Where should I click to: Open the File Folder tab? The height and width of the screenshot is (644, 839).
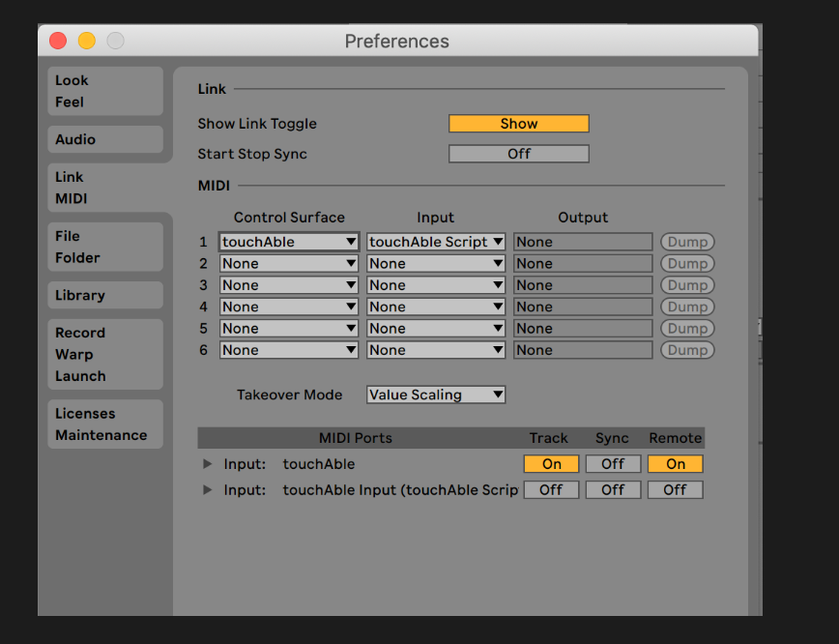click(105, 247)
